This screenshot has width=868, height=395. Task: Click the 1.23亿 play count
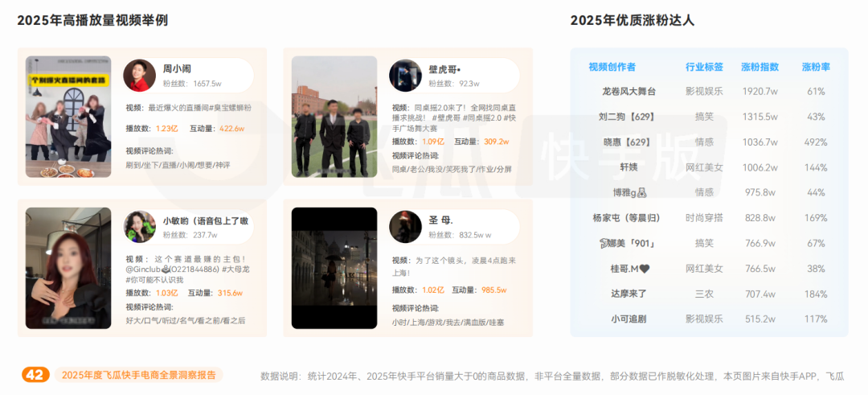166,129
